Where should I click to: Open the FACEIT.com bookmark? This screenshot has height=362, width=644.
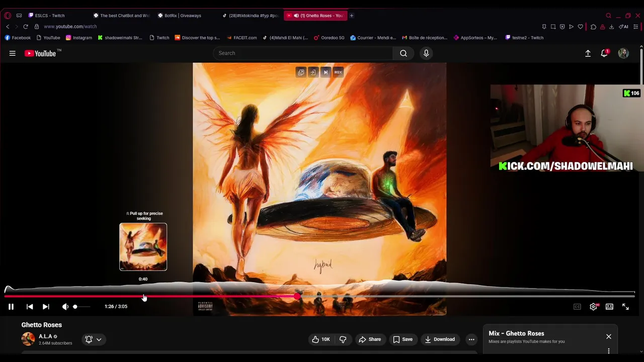point(242,38)
